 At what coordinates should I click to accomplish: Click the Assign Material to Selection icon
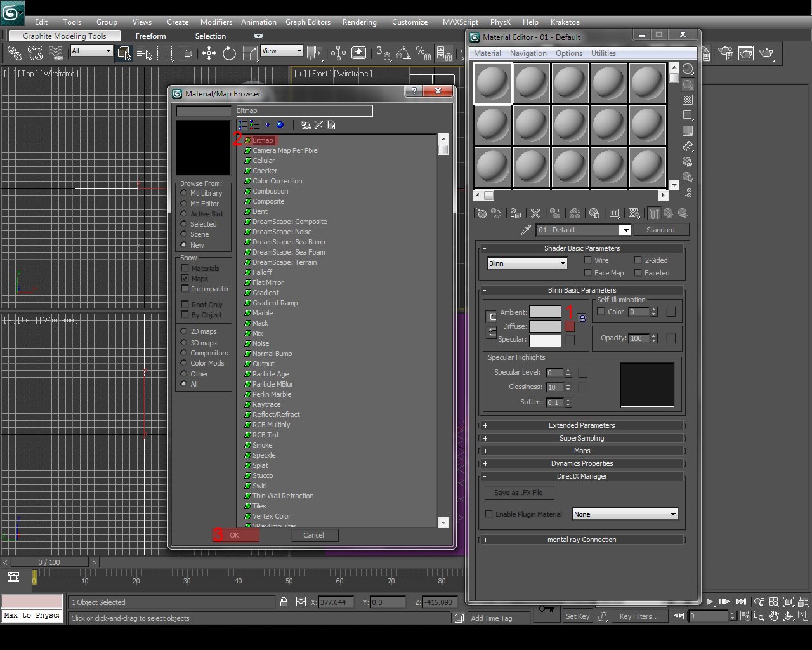pyautogui.click(x=515, y=213)
